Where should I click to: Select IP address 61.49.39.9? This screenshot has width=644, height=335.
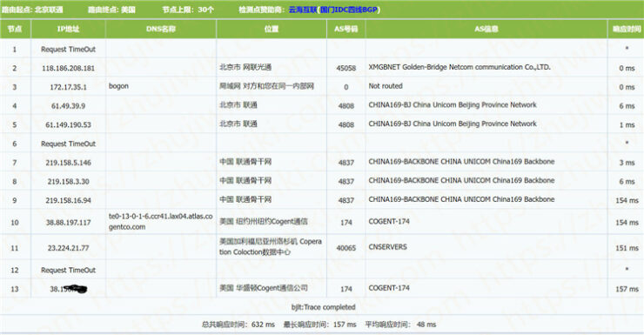[68, 106]
